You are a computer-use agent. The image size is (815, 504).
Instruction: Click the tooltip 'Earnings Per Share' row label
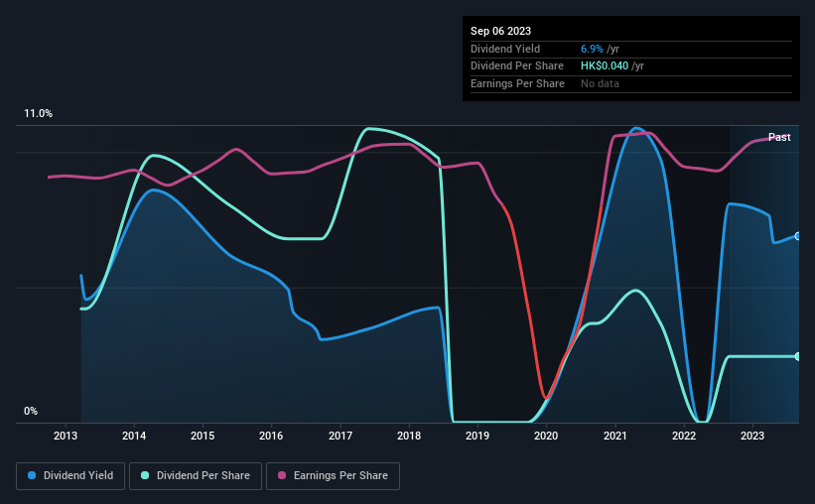[517, 83]
